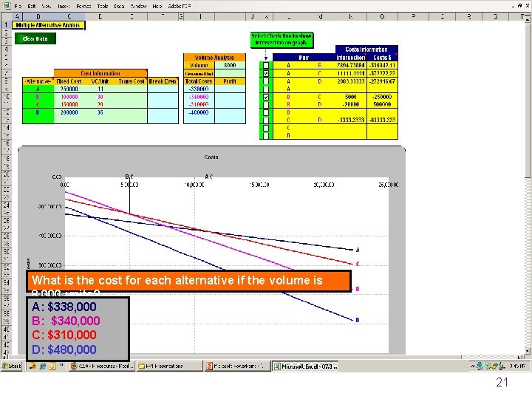
Task: Select the column I header
Action: (x=200, y=16)
